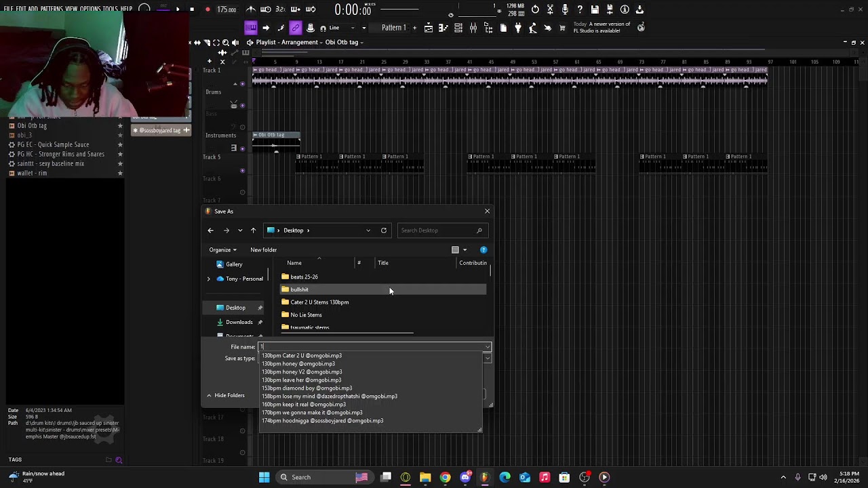Mute Track 1 green toggle
The height and width of the screenshot is (488, 868).
pos(243,84)
